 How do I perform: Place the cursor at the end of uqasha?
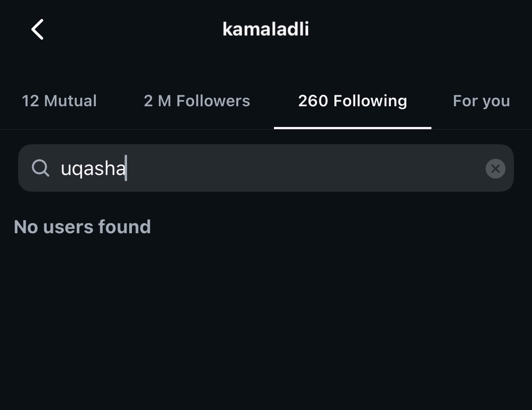tap(126, 168)
